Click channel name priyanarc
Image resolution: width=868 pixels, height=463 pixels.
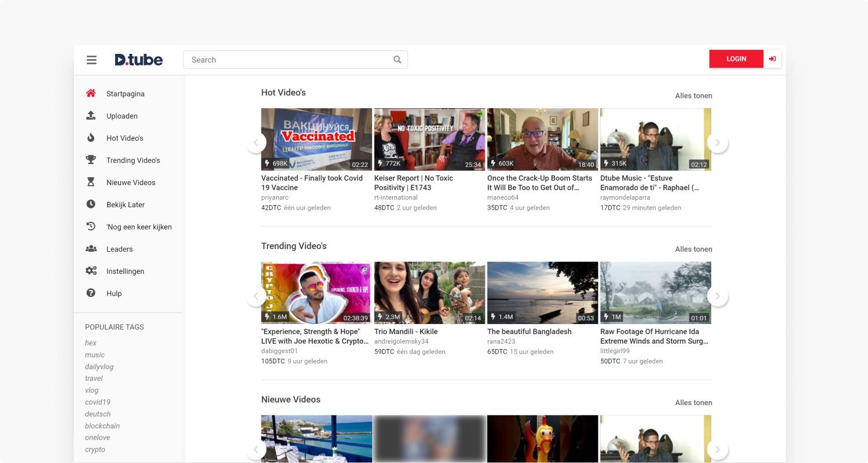tap(275, 198)
